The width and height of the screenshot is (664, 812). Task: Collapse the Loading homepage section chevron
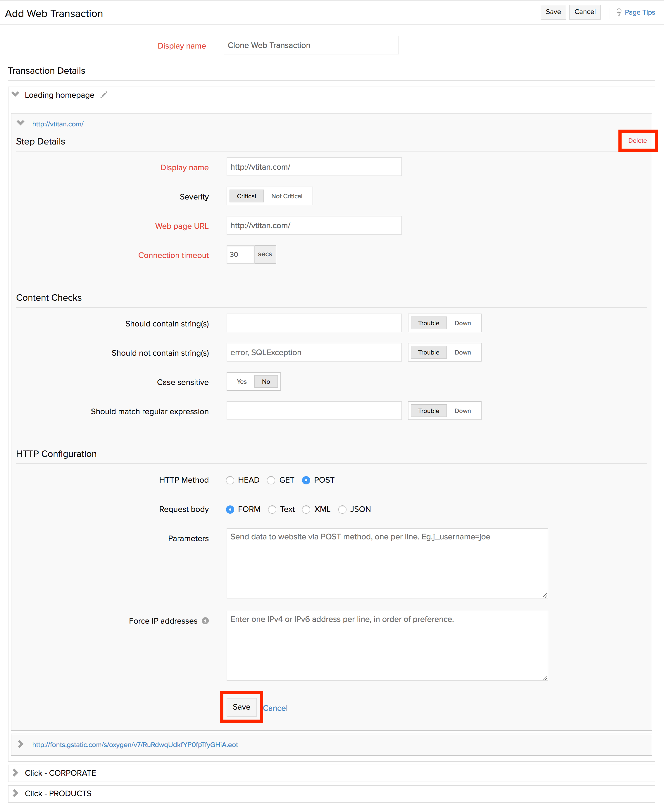tap(15, 94)
